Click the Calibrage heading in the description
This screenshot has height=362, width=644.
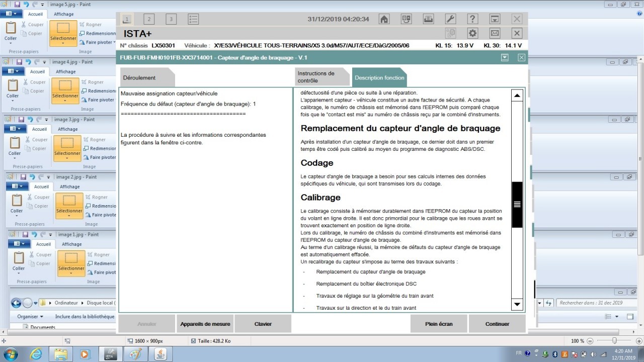pyautogui.click(x=320, y=198)
